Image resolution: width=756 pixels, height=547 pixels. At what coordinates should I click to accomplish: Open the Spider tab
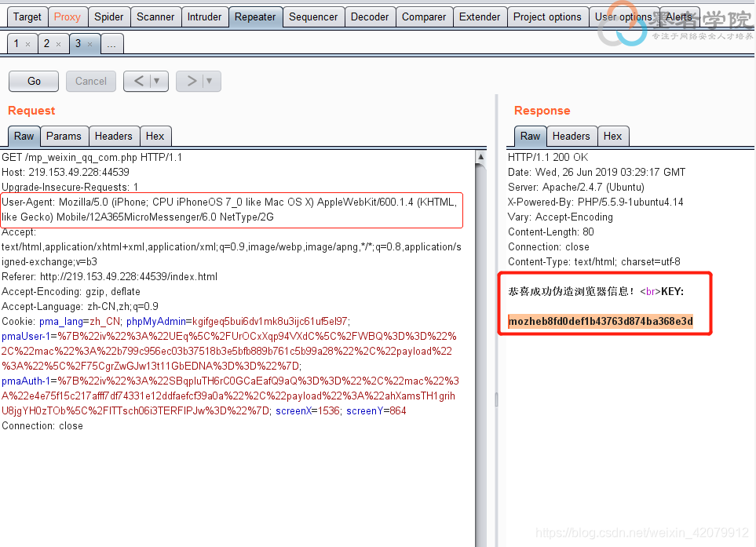pyautogui.click(x=108, y=16)
